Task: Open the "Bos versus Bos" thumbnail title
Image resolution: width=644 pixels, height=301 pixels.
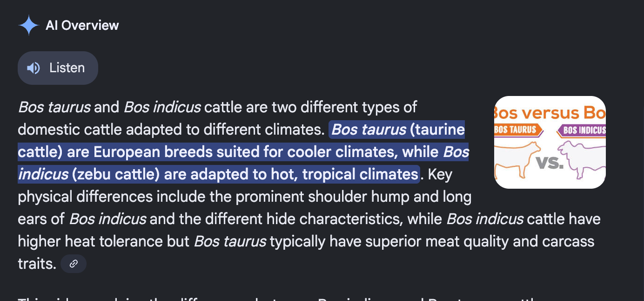Action: click(550, 112)
